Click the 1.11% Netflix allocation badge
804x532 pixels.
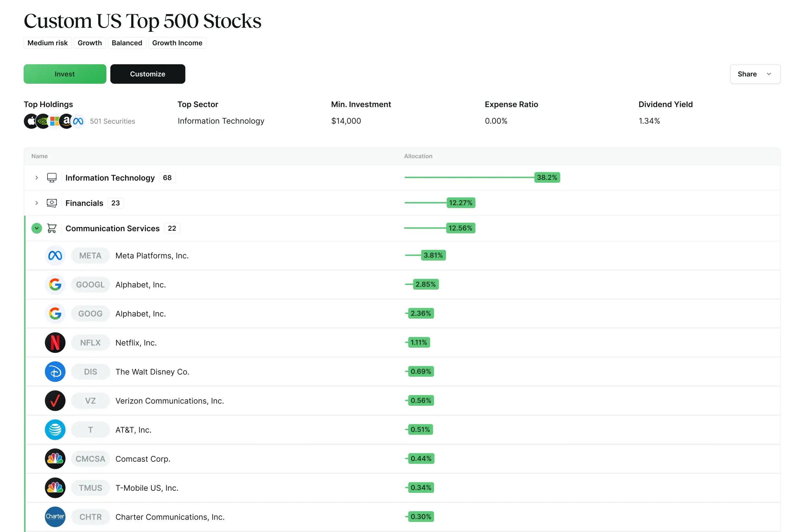(x=419, y=342)
